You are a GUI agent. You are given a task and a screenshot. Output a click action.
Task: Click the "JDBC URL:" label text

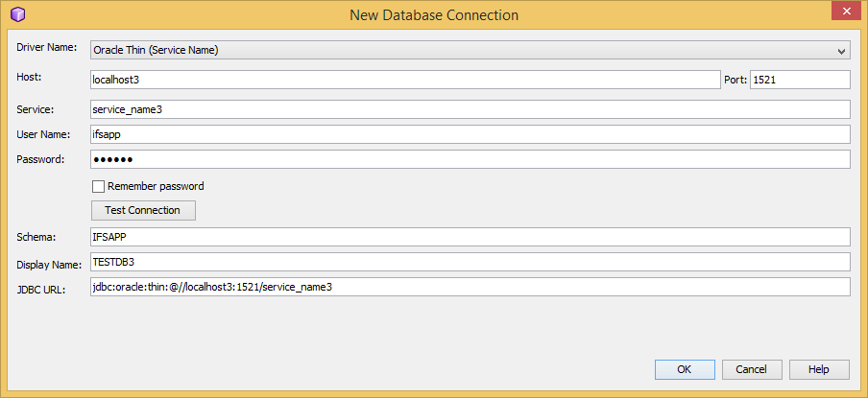tap(40, 290)
